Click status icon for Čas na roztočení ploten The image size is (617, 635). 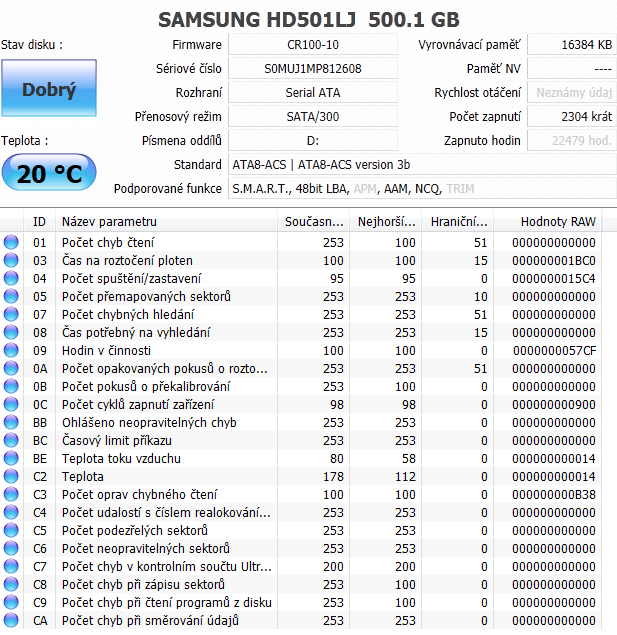coord(11,260)
